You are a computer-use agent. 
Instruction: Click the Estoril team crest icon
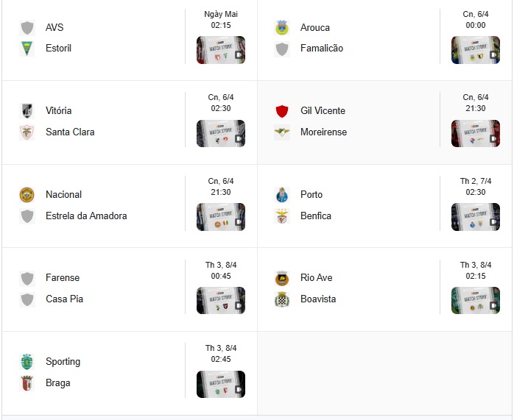tap(27, 49)
